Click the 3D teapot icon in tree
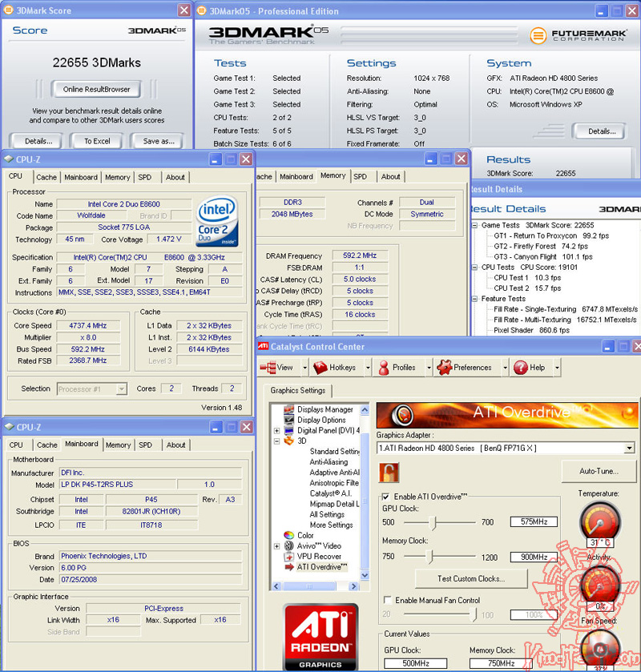The height and width of the screenshot is (672, 641). (x=289, y=441)
